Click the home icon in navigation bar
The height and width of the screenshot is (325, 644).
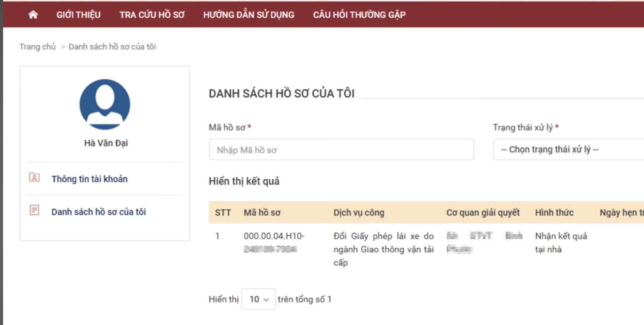click(33, 15)
